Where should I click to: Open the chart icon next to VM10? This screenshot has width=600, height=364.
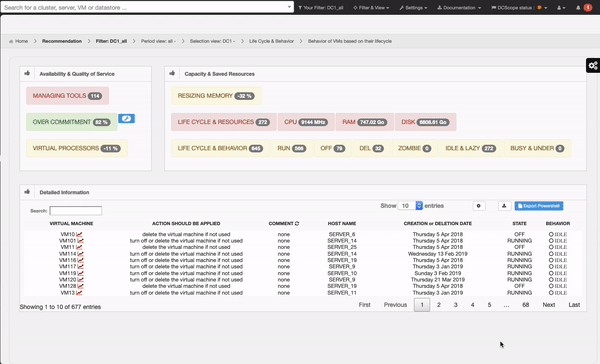79,234
